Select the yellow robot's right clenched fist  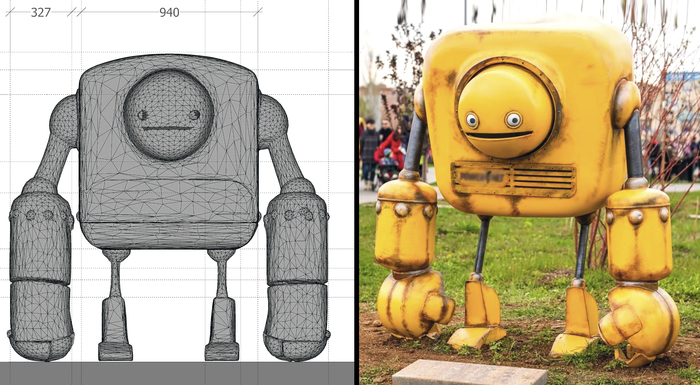(639, 321)
